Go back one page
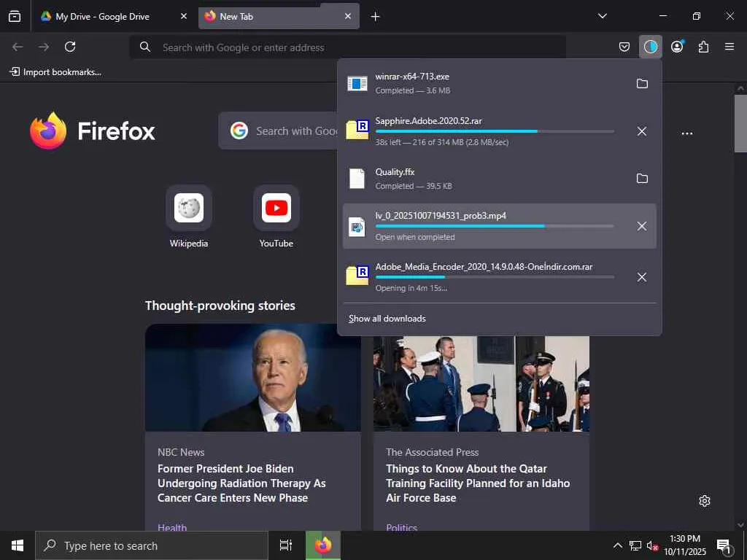 [x=18, y=47]
